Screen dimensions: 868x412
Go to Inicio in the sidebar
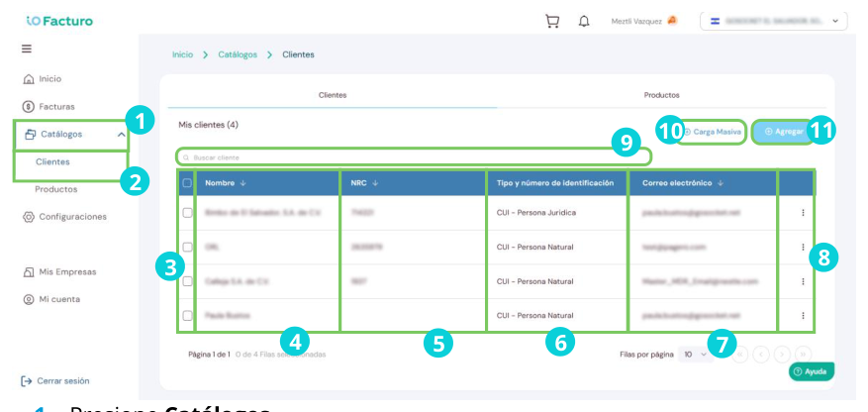(x=43, y=79)
